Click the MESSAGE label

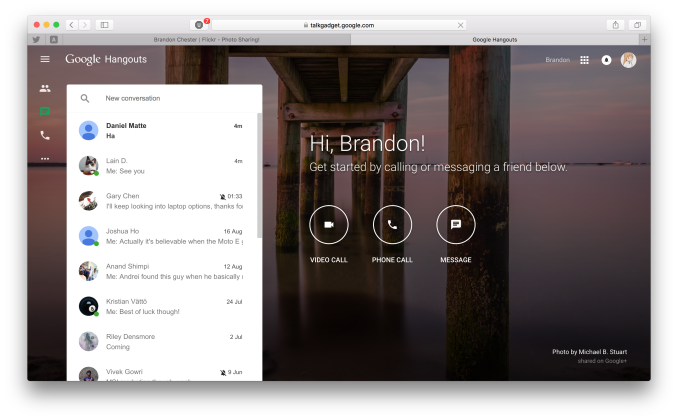tap(456, 260)
